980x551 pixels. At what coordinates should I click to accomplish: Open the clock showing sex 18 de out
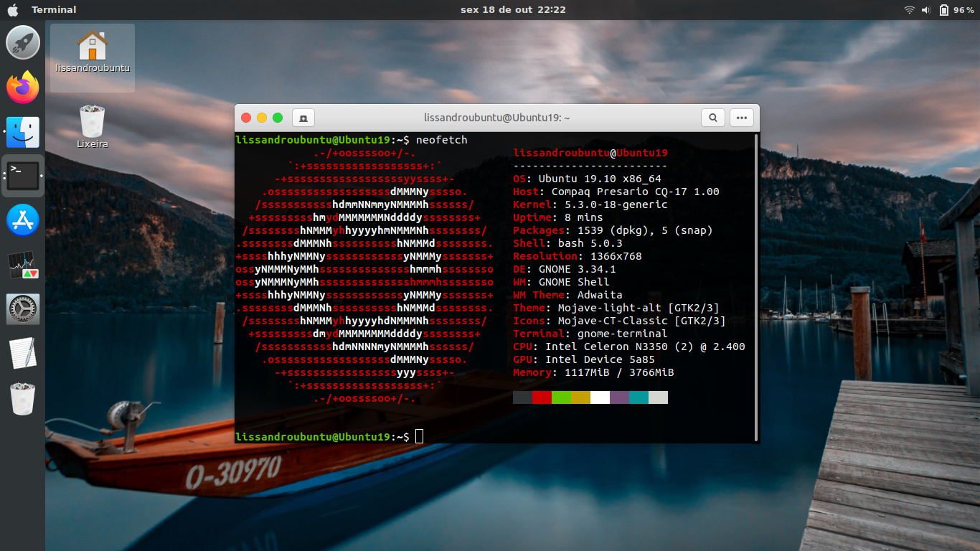[x=513, y=9]
